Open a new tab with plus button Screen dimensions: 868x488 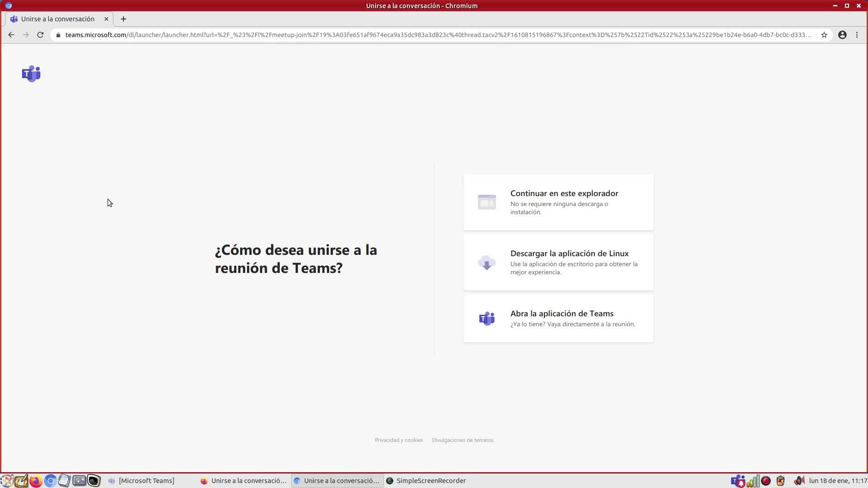pos(123,19)
